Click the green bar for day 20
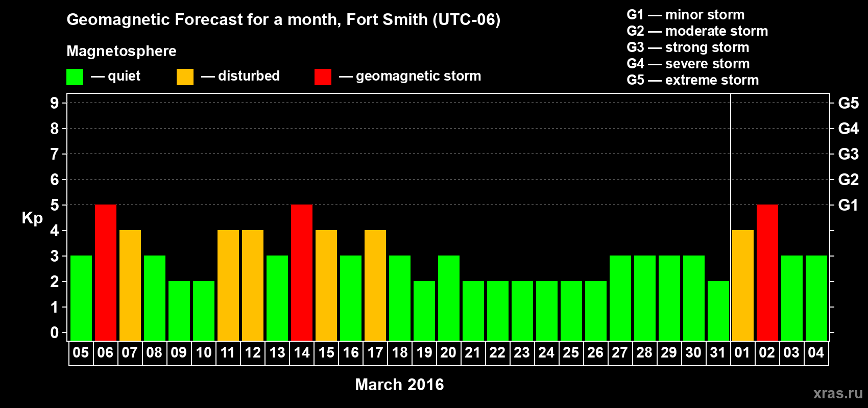 (x=449, y=298)
